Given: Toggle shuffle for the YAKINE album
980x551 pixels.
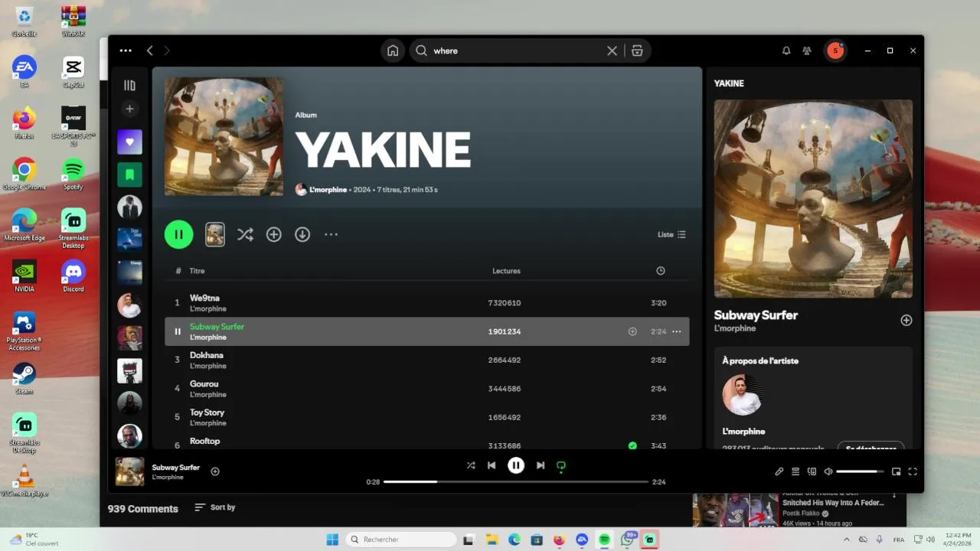Looking at the screenshot, I should coord(245,234).
